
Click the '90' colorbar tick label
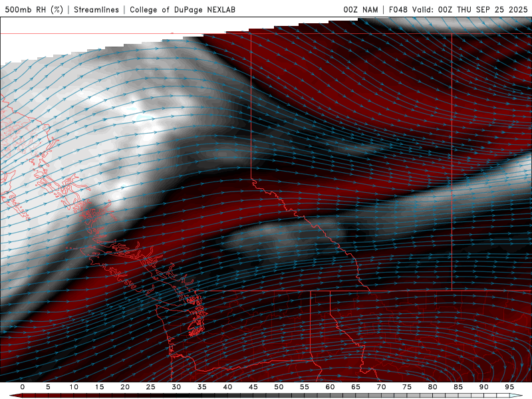pos(483,387)
